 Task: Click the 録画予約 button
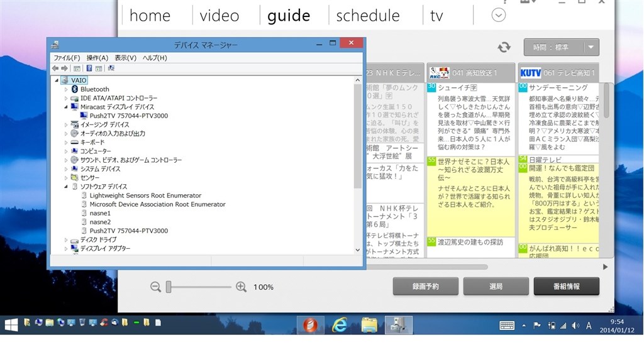click(426, 286)
